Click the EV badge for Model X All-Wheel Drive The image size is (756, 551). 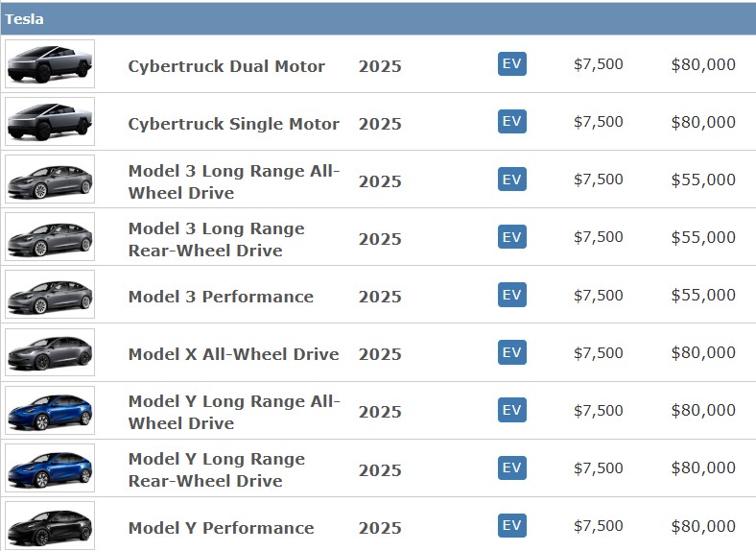pos(512,352)
